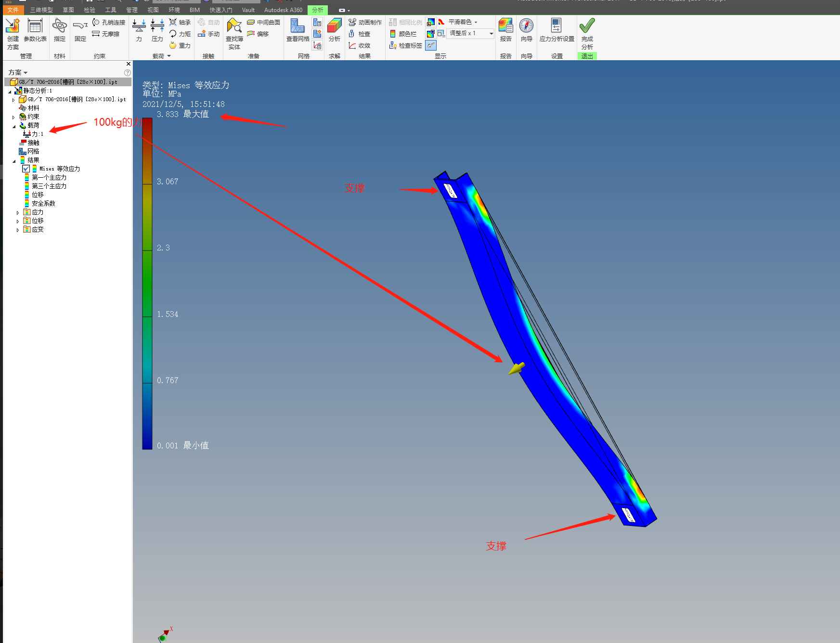Select the 材料 tree item

[29, 108]
